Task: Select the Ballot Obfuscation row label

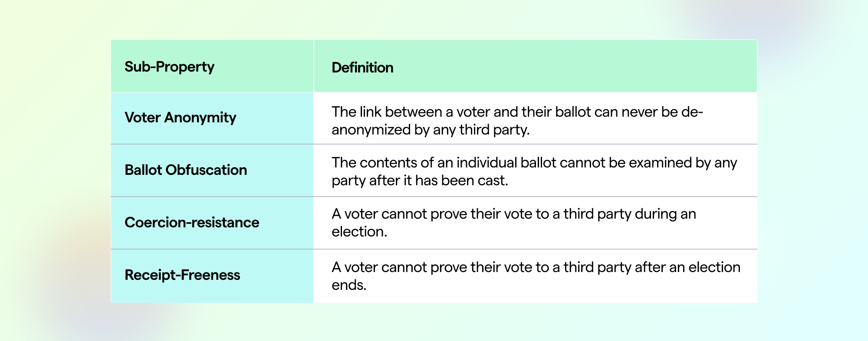Action: tap(186, 170)
